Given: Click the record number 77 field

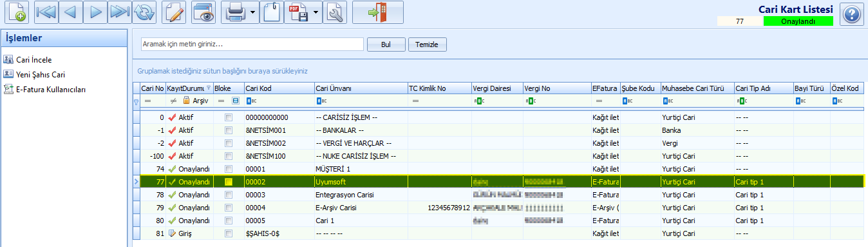Looking at the screenshot, I should [x=740, y=21].
